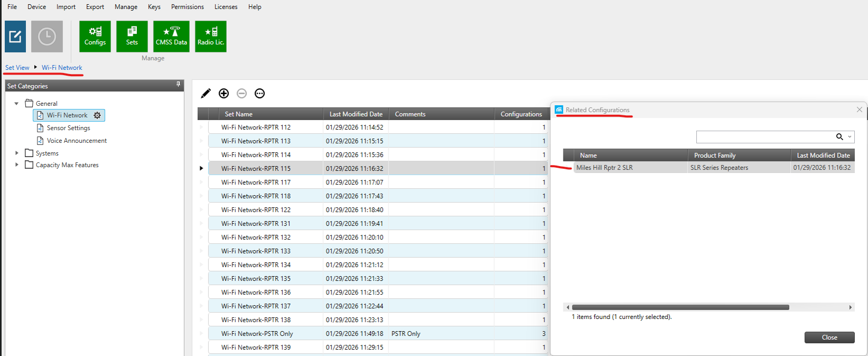Screen dimensions: 868x356
Task: Sort by the Set Name column header
Action: [271, 114]
